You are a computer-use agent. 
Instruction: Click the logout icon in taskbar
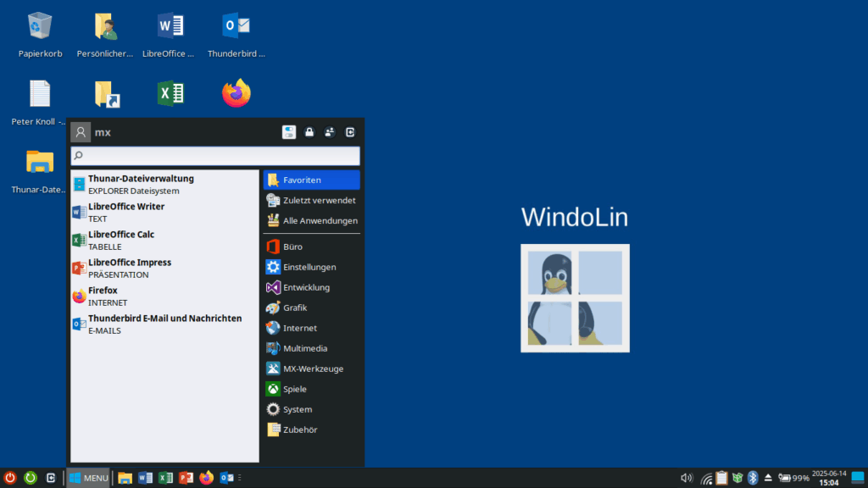(50, 478)
